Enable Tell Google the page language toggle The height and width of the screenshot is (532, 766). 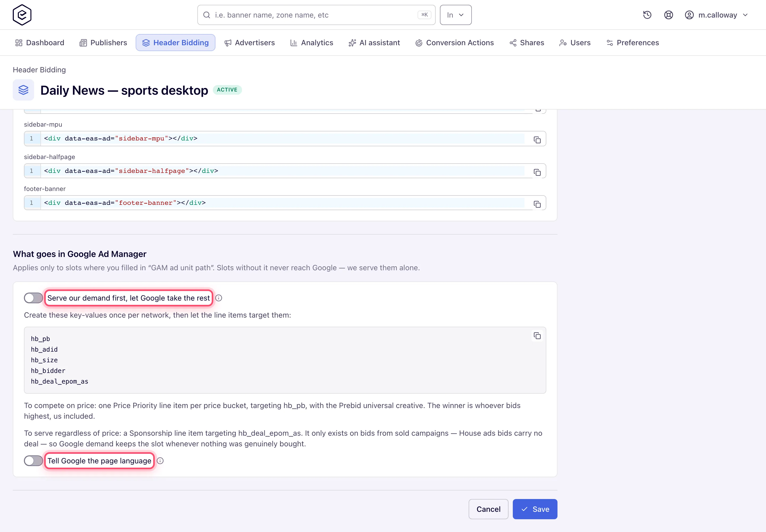(33, 461)
